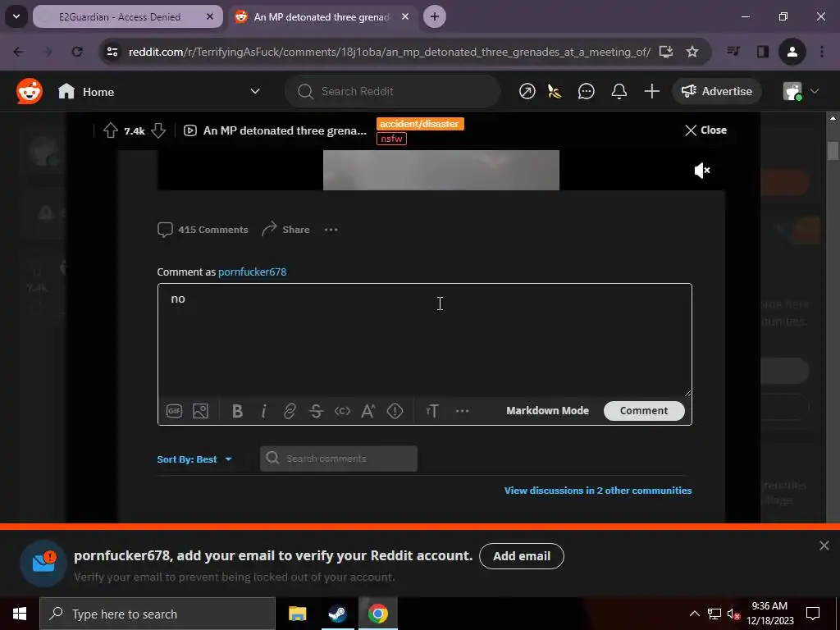Click the video thumbnail
This screenshot has height=630, width=840.
[x=441, y=171]
